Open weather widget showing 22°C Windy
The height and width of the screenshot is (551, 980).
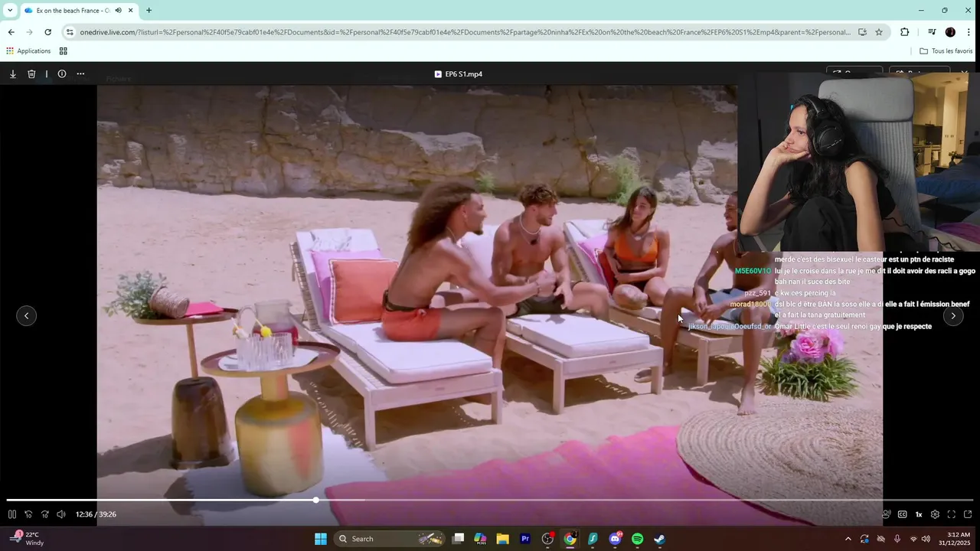click(x=27, y=539)
